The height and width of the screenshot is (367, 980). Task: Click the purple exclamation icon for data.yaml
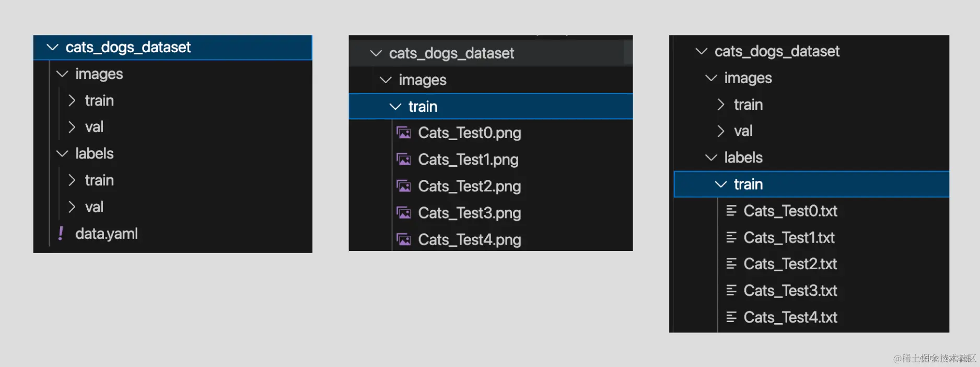tap(61, 233)
